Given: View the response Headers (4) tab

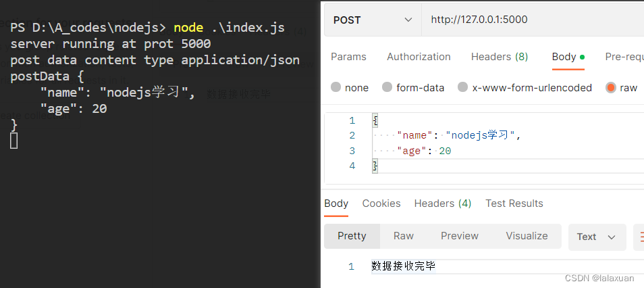Looking at the screenshot, I should click(442, 203).
